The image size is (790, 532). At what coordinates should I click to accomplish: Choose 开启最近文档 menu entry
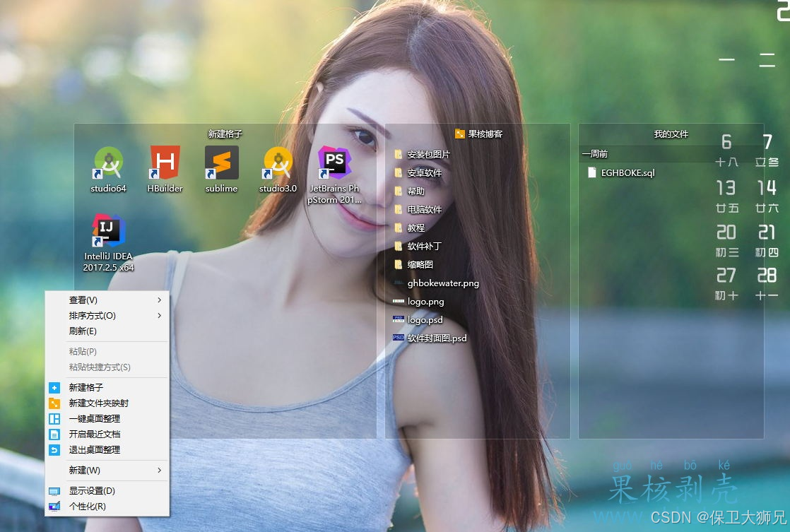pos(107,435)
